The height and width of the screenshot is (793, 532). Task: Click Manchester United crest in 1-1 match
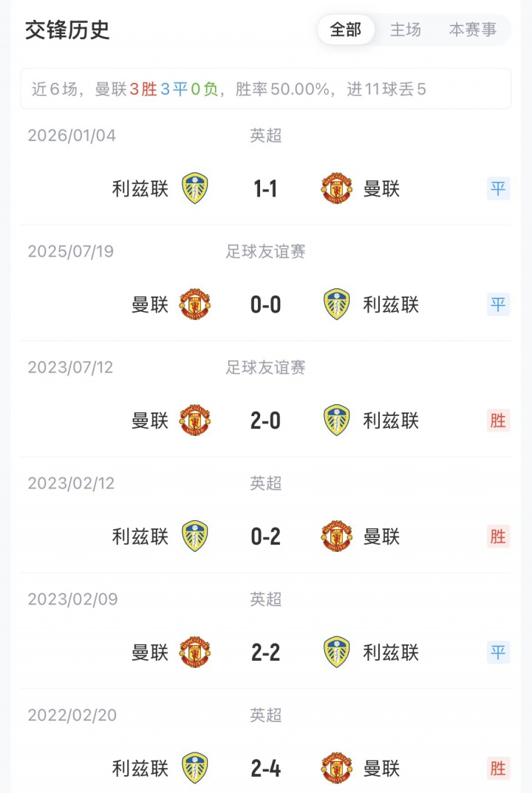[x=336, y=188]
